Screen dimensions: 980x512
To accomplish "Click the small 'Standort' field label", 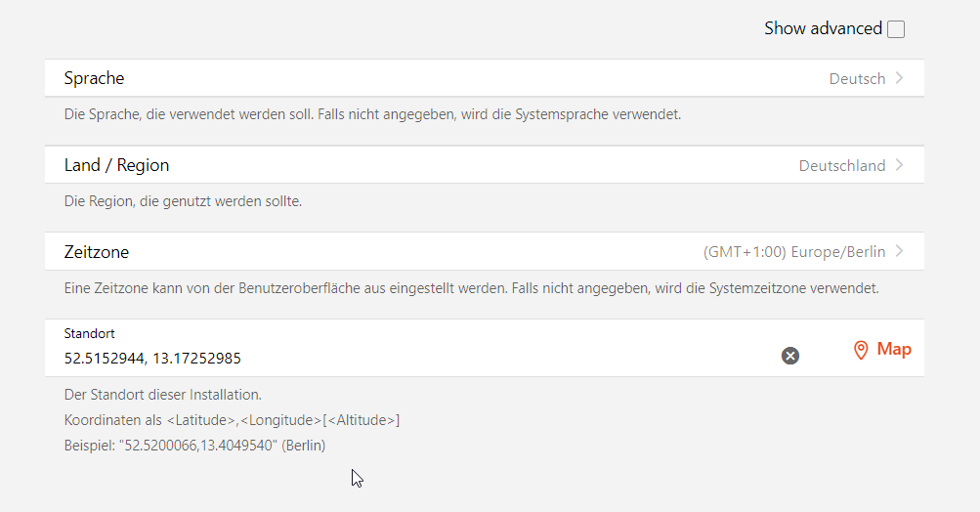I will coord(89,333).
